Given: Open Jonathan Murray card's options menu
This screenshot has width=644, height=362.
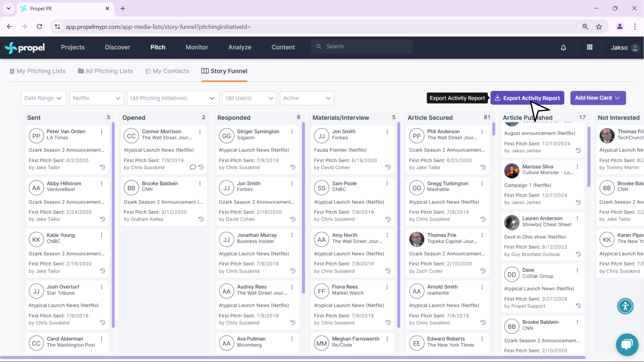Looking at the screenshot, I should pos(292,235).
